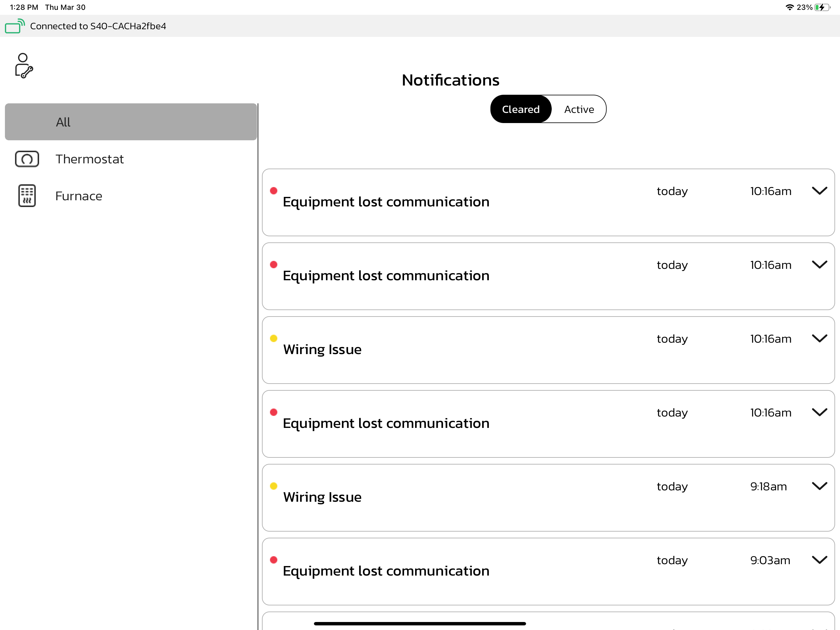Select the All filter in sidebar
Viewport: 840px width, 630px height.
coord(131,122)
